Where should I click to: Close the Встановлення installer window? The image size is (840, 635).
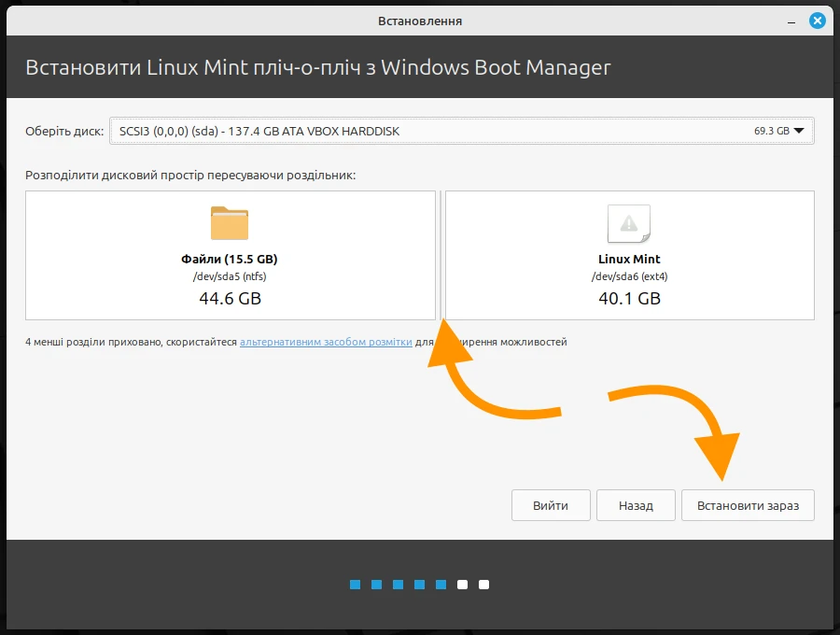coord(817,21)
